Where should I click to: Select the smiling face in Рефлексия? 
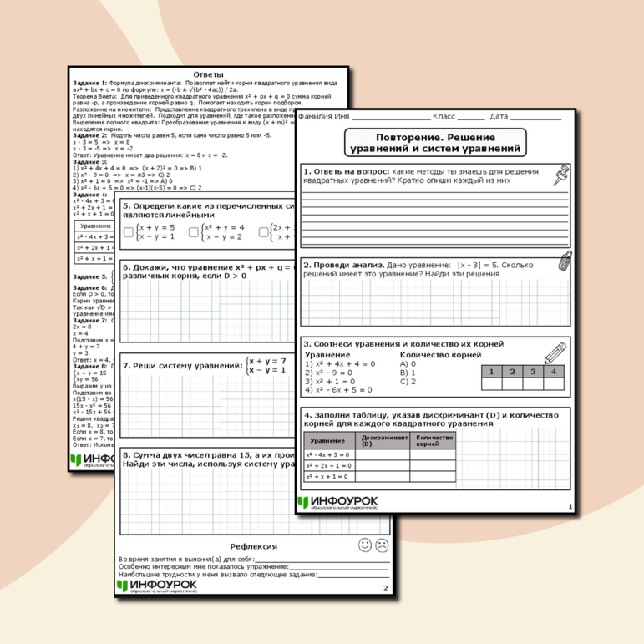pos(365,545)
